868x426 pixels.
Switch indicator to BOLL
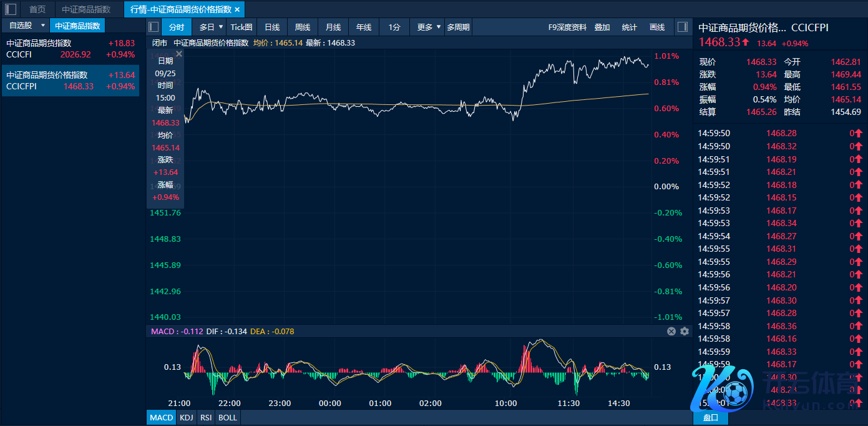pyautogui.click(x=228, y=417)
